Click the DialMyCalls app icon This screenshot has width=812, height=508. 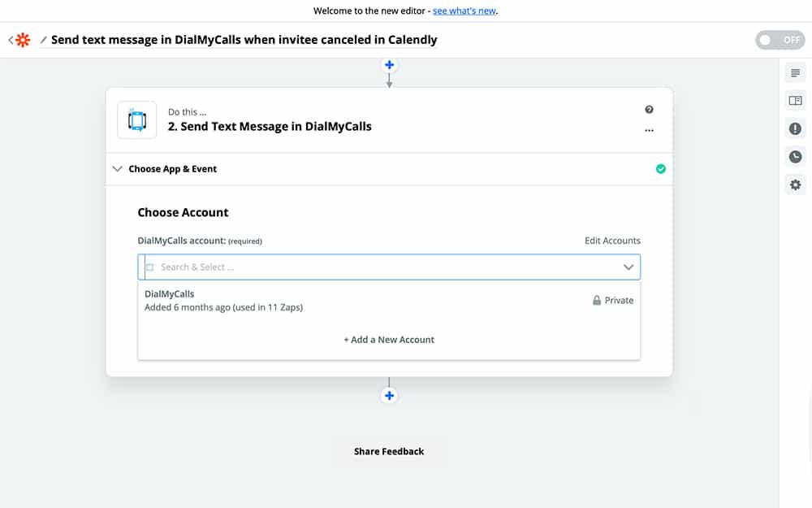click(x=137, y=120)
